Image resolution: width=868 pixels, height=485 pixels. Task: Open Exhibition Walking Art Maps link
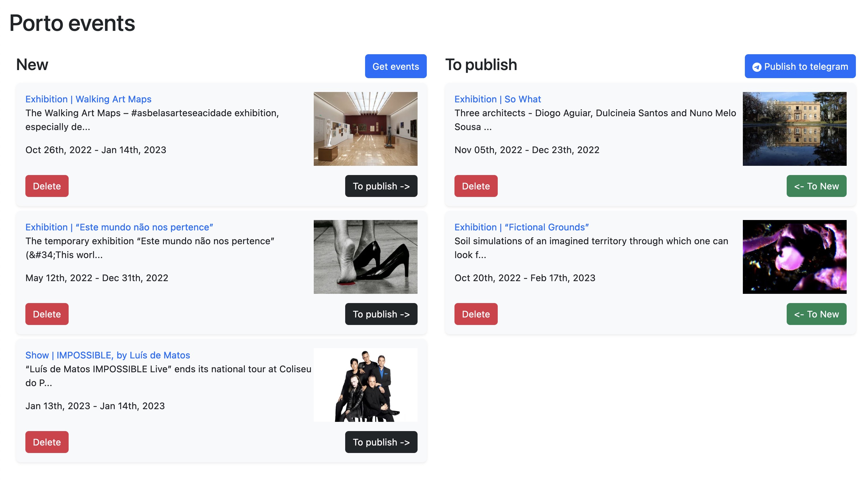tap(88, 99)
